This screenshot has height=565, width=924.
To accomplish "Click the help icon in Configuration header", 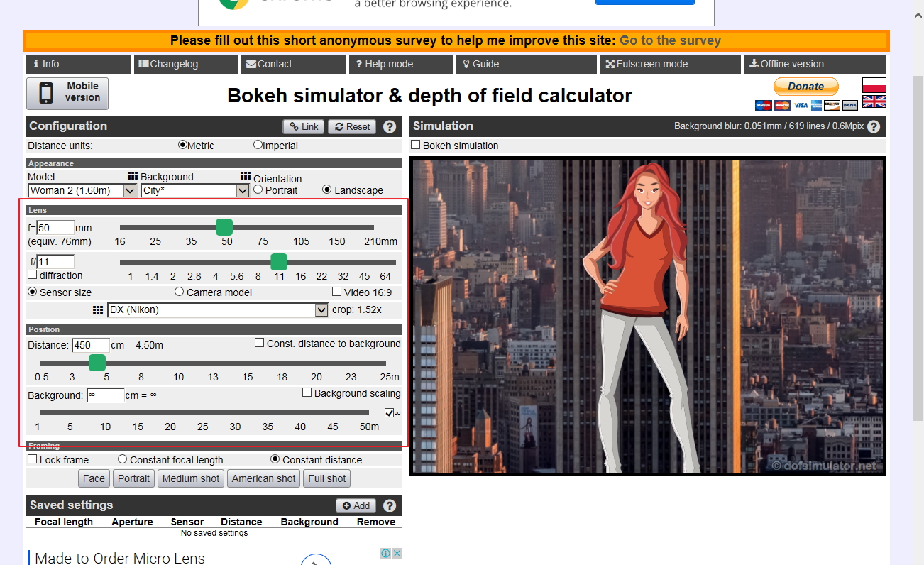I will [390, 127].
